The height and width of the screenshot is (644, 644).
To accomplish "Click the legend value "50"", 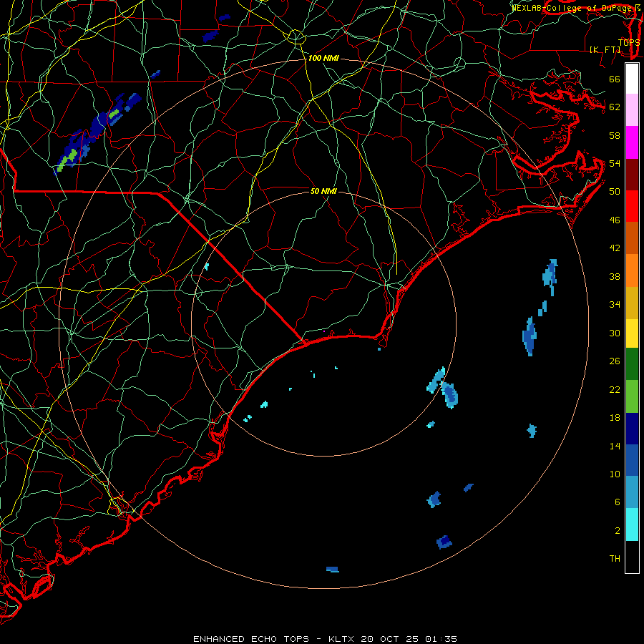I will [x=615, y=192].
